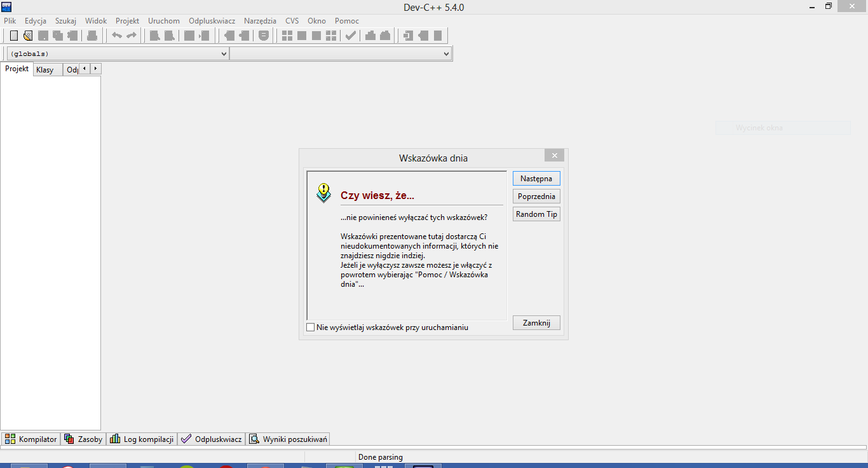Screen dimensions: 868x468
Task: Click the greyed Compile & Run toolbar icon
Action: pos(316,36)
